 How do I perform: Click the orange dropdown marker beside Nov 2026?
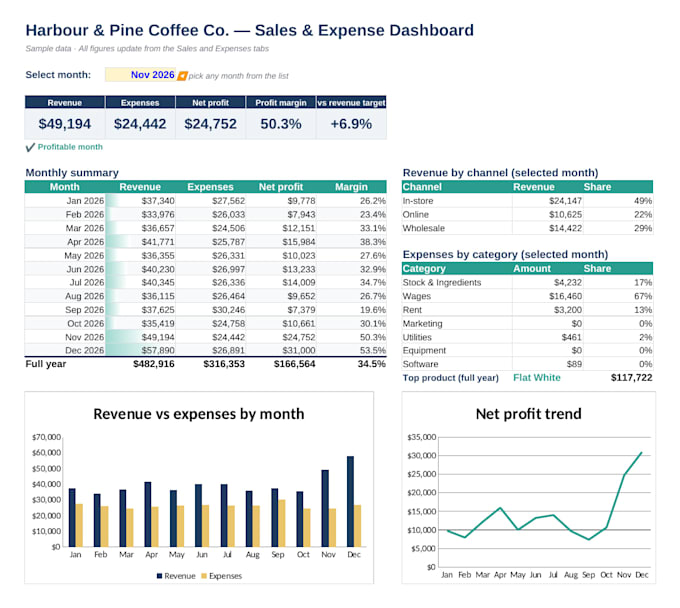click(x=183, y=76)
